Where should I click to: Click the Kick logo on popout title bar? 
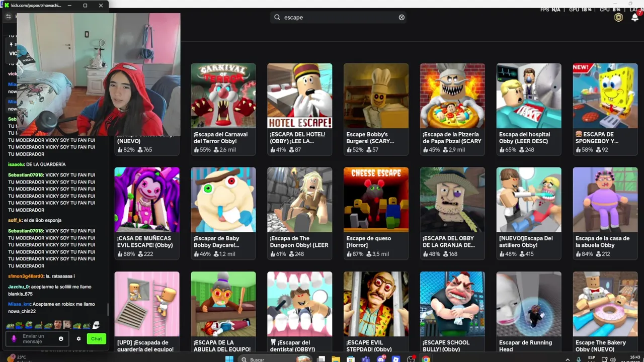[x=7, y=5]
